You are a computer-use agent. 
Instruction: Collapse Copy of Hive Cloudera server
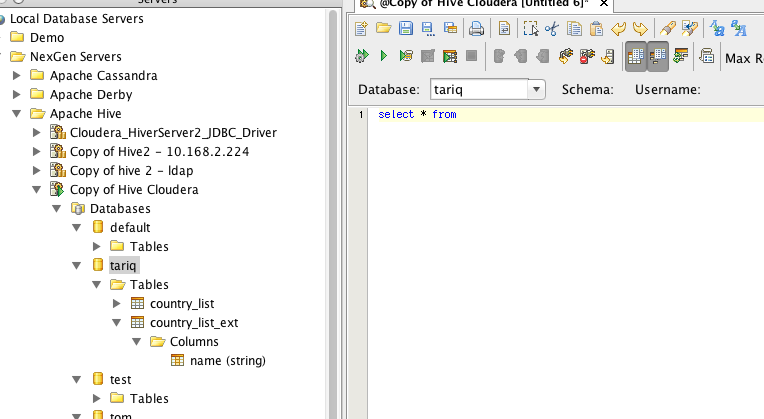[37, 190]
